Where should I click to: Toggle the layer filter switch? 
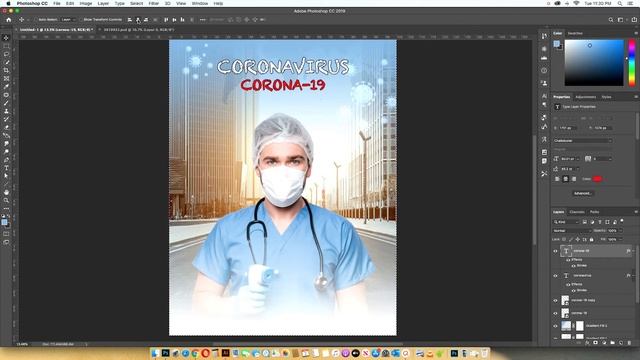coord(622,221)
